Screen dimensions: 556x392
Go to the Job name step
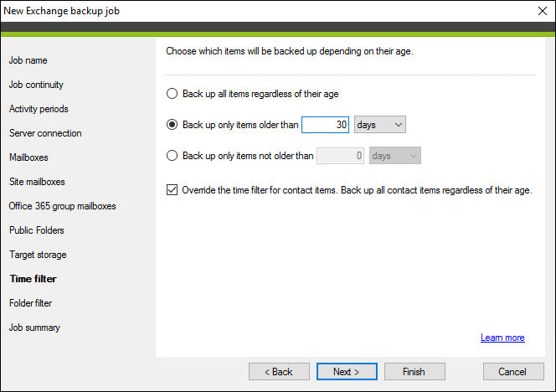tap(28, 60)
